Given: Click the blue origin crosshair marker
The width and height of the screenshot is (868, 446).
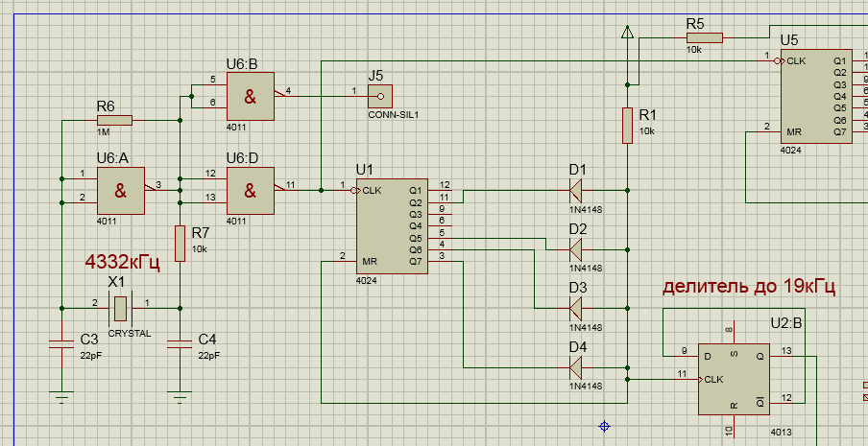Looking at the screenshot, I should pyautogui.click(x=605, y=425).
